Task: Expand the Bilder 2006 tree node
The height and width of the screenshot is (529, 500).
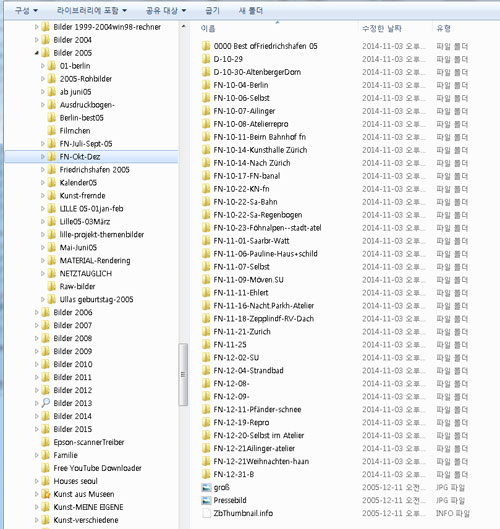Action: (x=36, y=312)
